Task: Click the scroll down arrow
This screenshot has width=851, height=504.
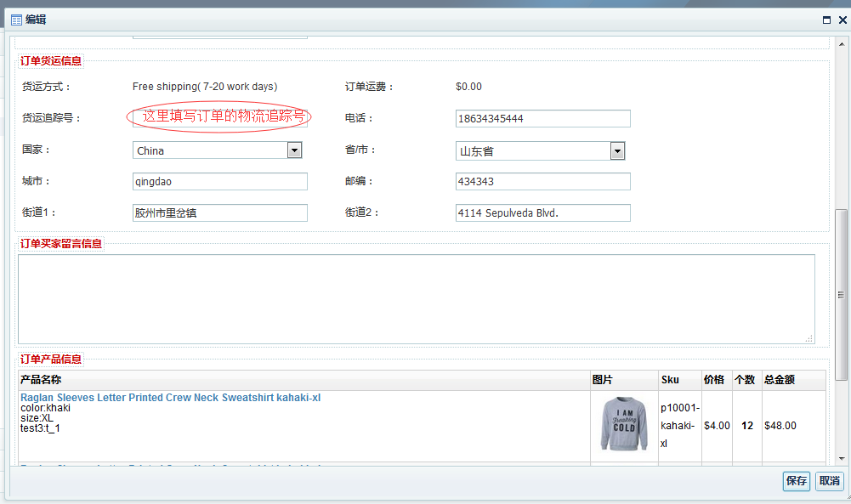Action: click(x=842, y=458)
